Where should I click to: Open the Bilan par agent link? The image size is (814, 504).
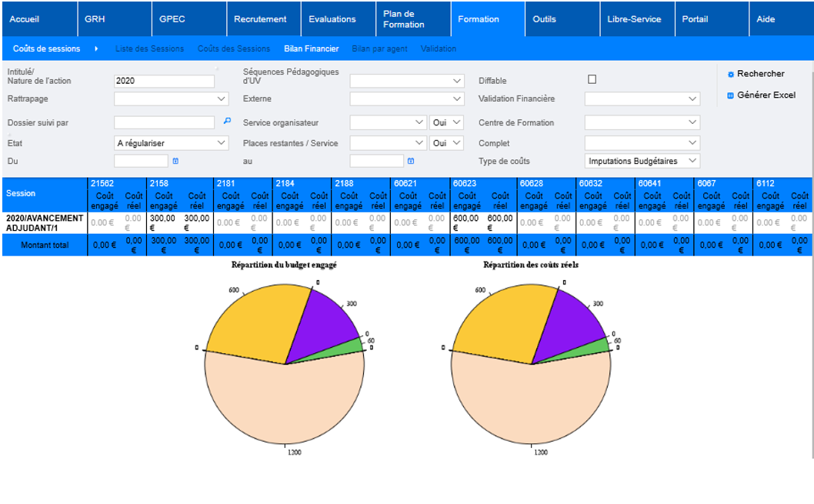click(x=379, y=48)
